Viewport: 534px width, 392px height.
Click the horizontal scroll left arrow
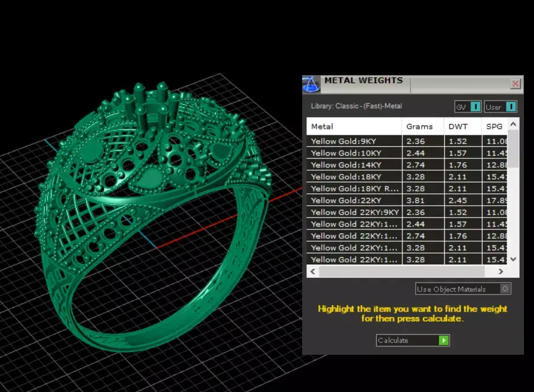[313, 271]
